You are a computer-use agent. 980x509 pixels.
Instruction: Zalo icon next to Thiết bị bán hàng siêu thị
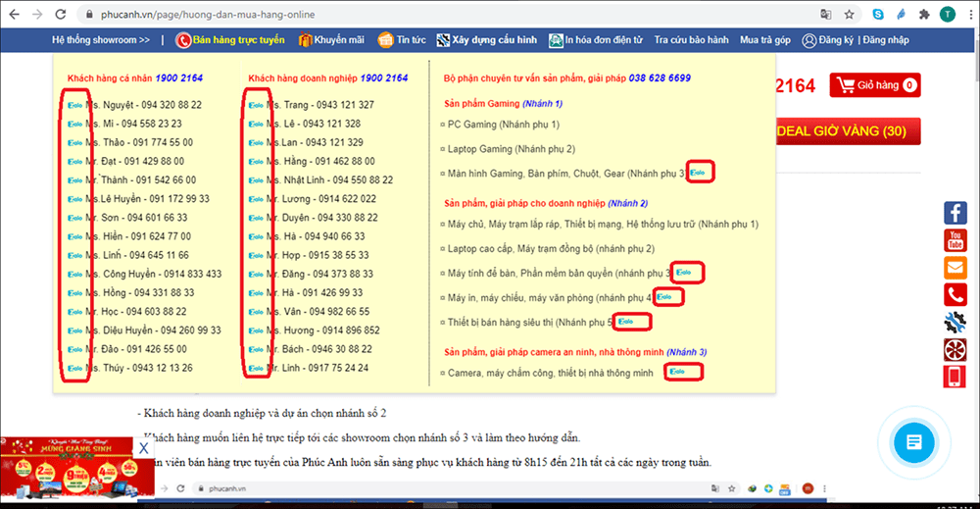pos(625,322)
